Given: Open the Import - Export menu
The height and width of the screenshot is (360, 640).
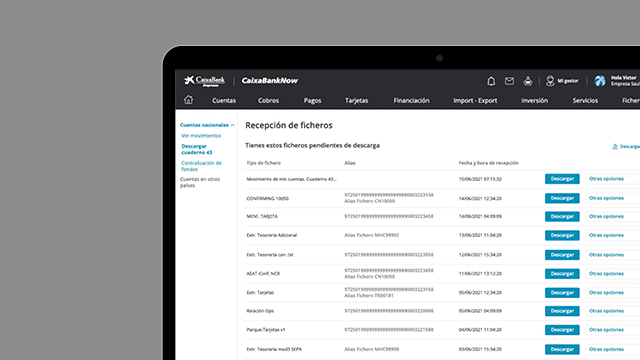Looking at the screenshot, I should [475, 100].
